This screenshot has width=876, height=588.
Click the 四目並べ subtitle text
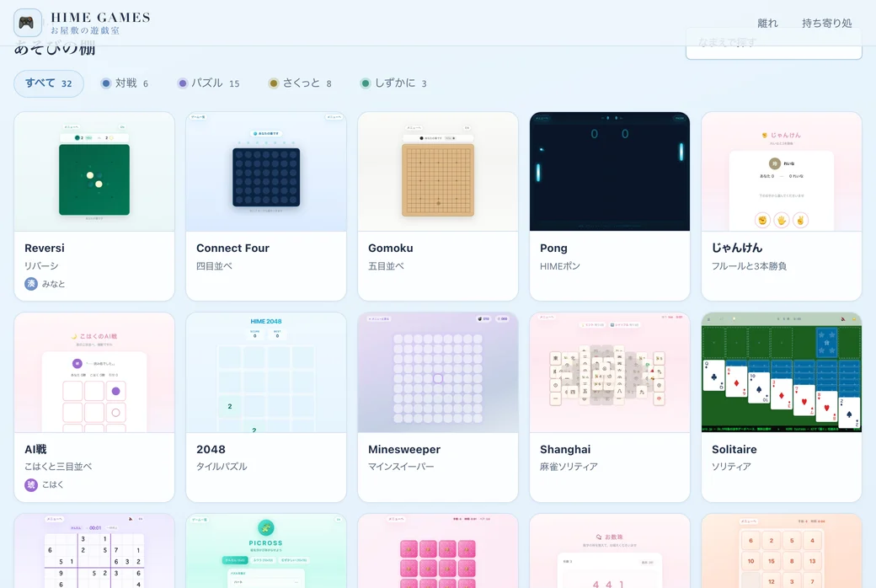214,266
